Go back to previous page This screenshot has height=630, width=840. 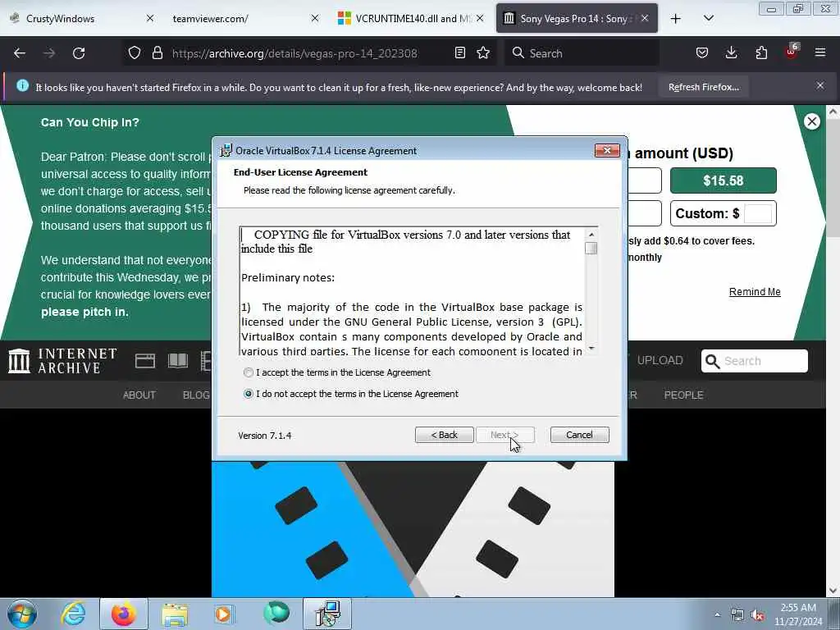point(20,53)
